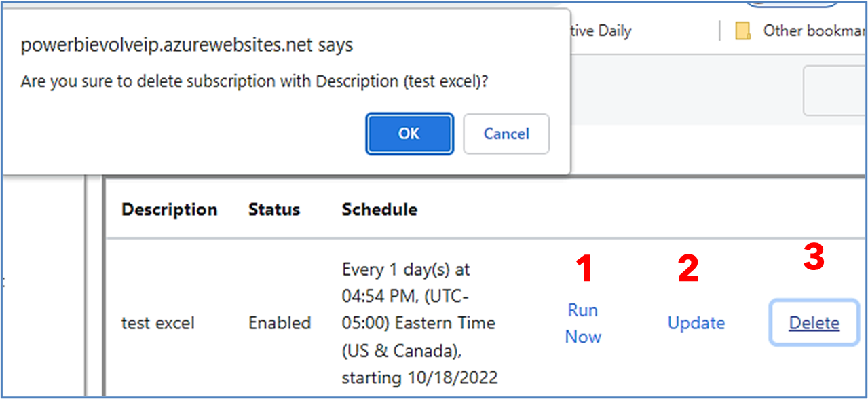Cancel the delete confirmation dialog
This screenshot has width=868, height=399.
point(506,134)
